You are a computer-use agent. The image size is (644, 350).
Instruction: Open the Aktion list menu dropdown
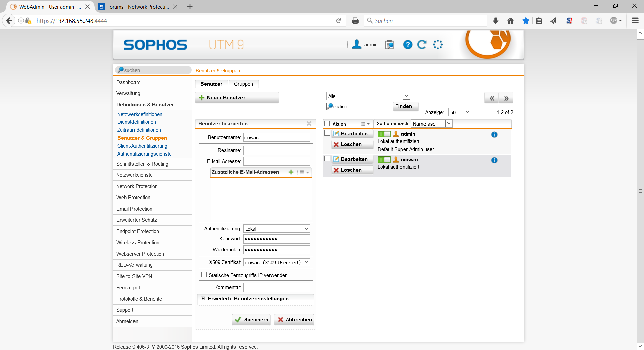point(365,124)
